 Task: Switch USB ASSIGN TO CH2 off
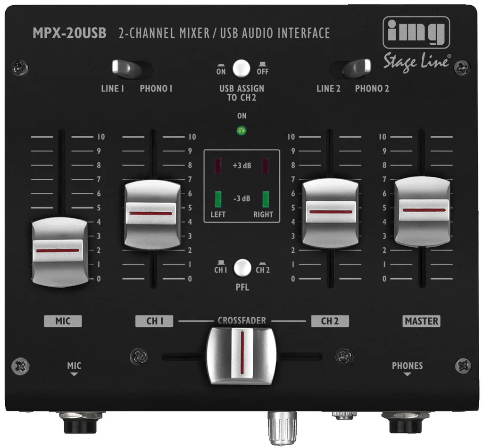(x=241, y=69)
